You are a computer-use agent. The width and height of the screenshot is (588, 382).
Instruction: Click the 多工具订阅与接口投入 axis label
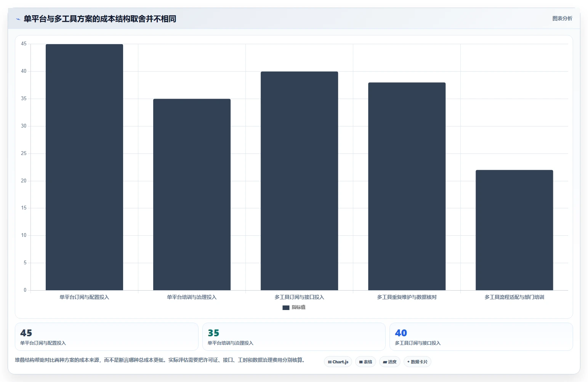click(x=299, y=297)
